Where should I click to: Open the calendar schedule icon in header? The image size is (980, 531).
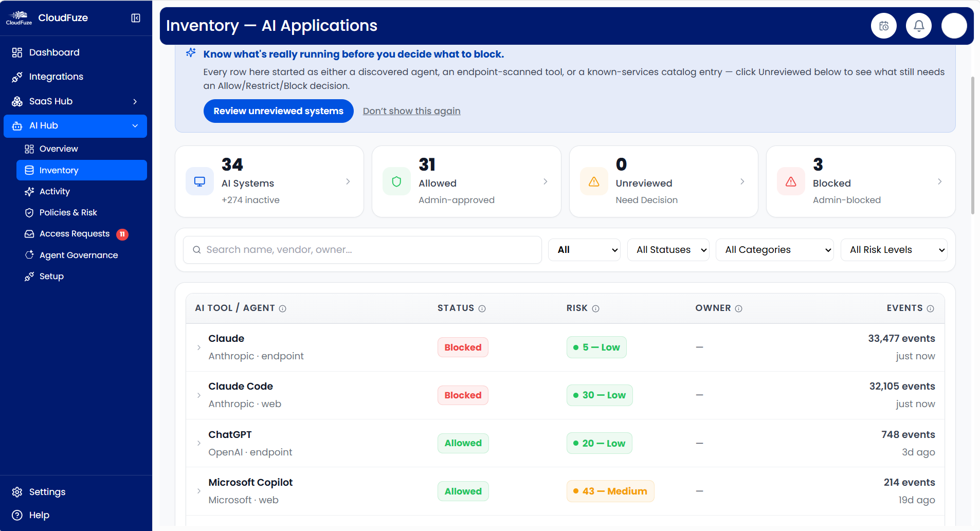pos(883,26)
